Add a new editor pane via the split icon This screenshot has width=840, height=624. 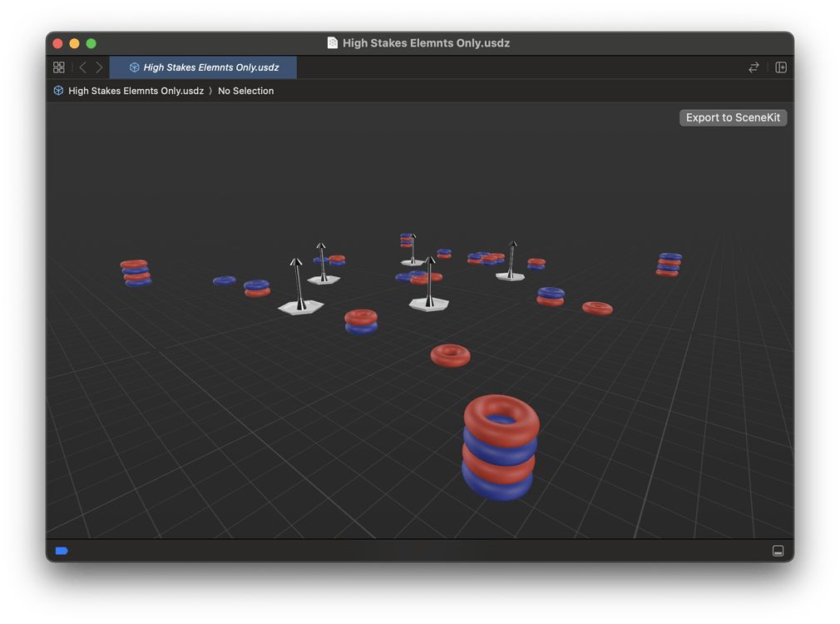click(x=780, y=67)
